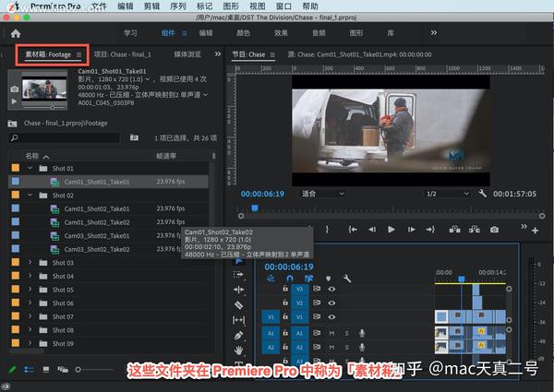Open the 媒体浏览 panel tab
This screenshot has height=392, width=554.
coord(187,54)
